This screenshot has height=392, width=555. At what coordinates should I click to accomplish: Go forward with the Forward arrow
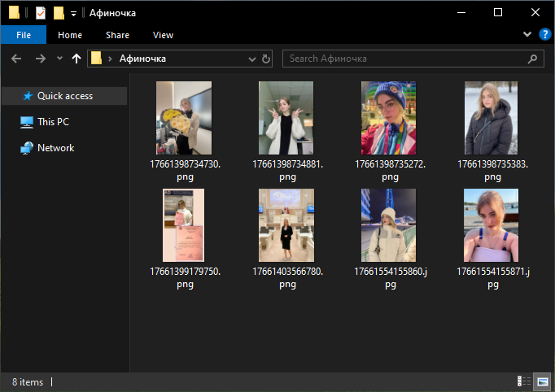[41, 59]
